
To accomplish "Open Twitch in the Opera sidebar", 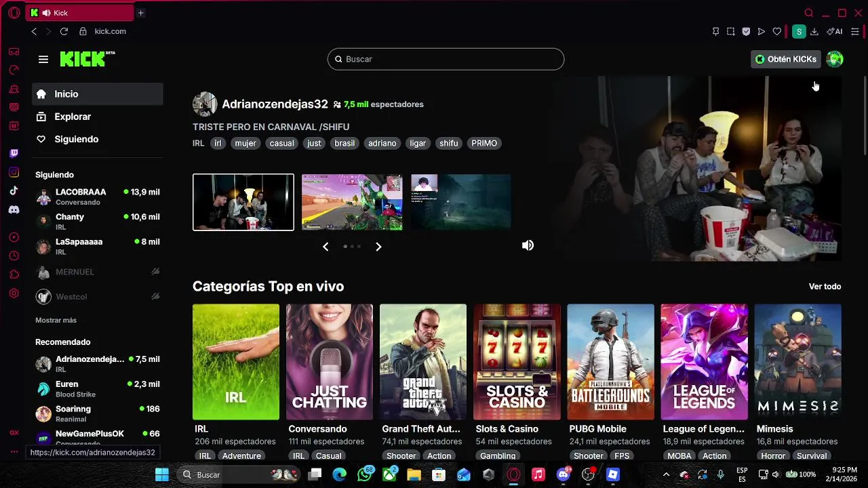I will click(14, 154).
